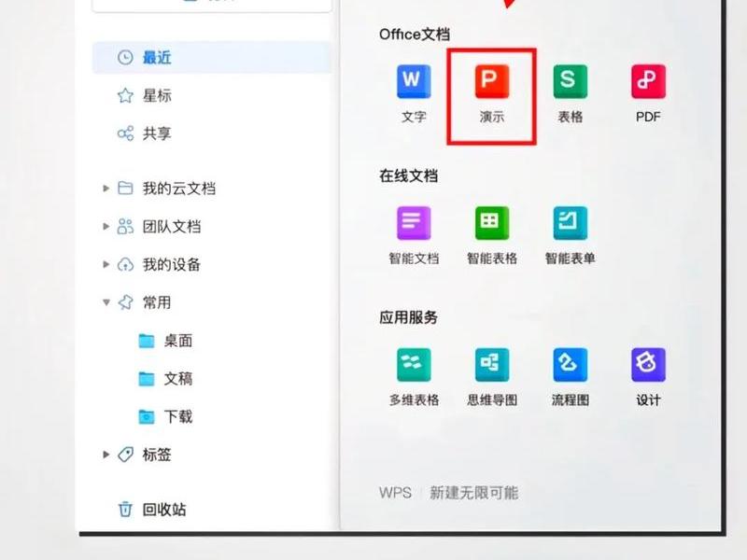The image size is (747, 560).
Task: Expand the 我的云文档 tree node
Action: coord(106,189)
